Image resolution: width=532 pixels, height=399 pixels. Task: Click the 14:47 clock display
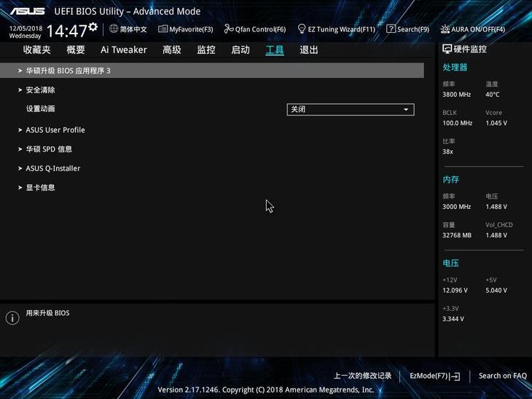point(67,31)
